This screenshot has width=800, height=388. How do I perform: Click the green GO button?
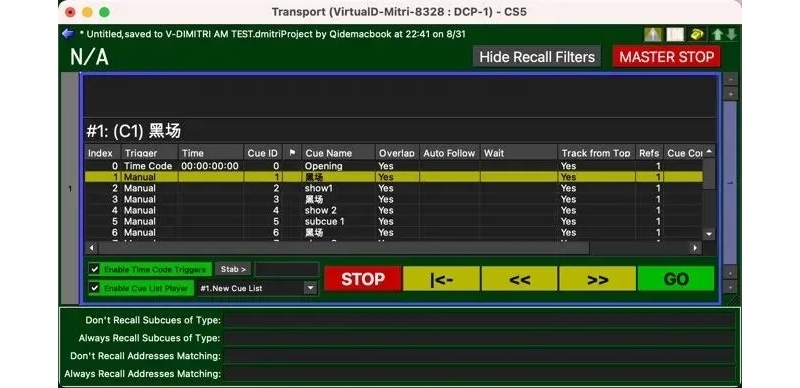click(x=676, y=279)
